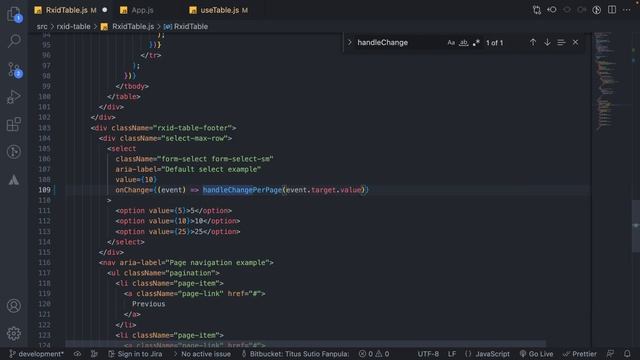Open the Atlassian triangle icon in the activity bar
Viewport: 640px width, 360px height.
[x=14, y=180]
